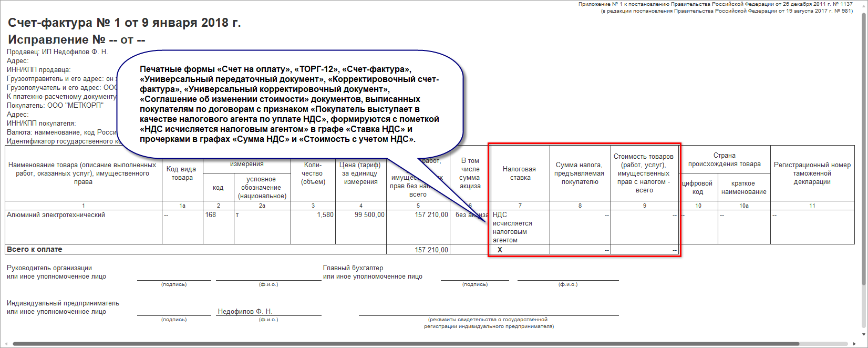Click the 'Идентификатор государственного' line
Screen dimensions: 868x348
(x=64, y=141)
